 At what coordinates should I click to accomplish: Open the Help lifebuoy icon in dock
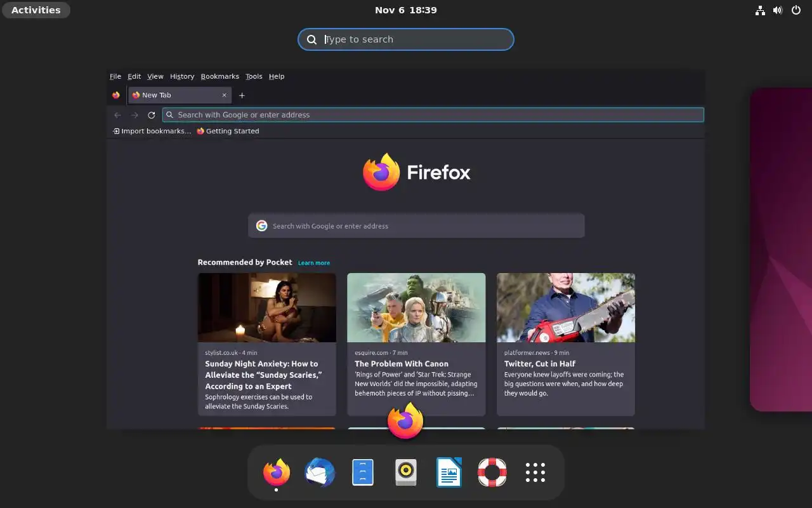(492, 472)
